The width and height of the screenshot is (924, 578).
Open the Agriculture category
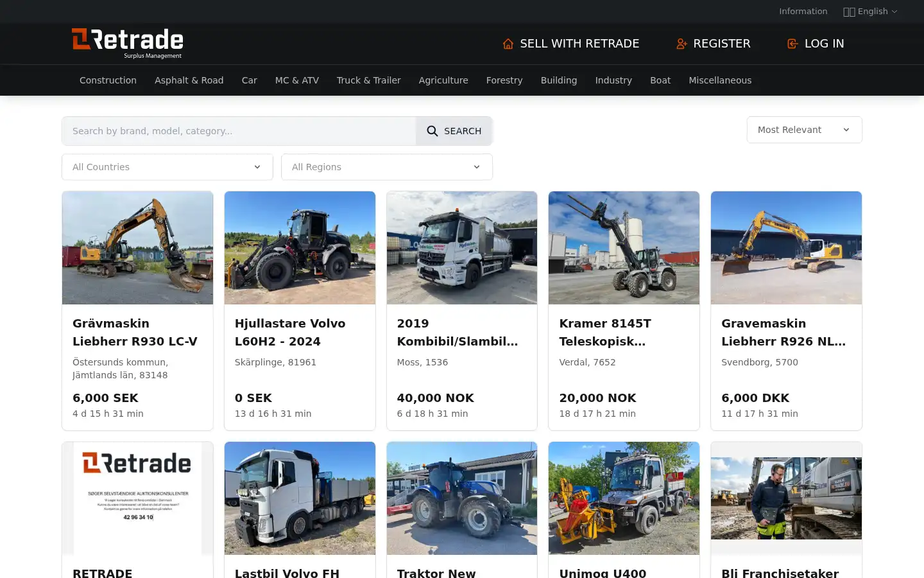pyautogui.click(x=443, y=80)
